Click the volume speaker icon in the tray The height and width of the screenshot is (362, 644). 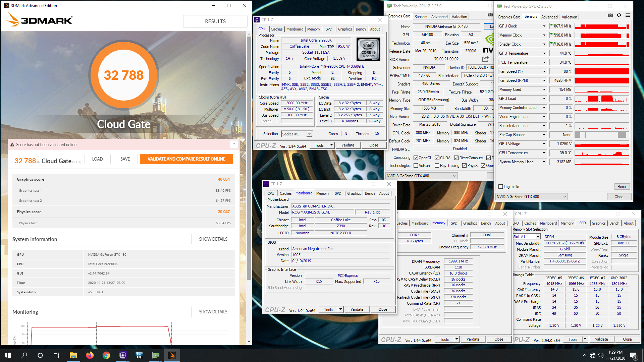click(601, 355)
